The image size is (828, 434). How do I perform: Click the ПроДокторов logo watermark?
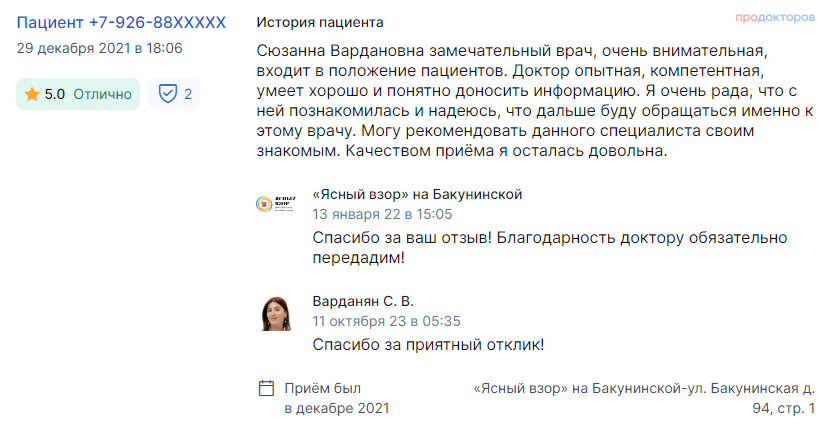(x=775, y=17)
